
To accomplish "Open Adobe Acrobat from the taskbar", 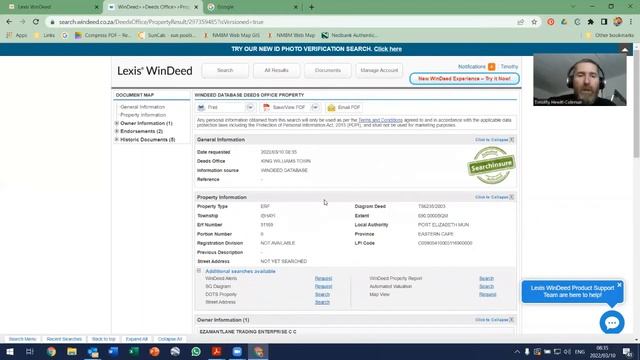I will click(x=216, y=351).
